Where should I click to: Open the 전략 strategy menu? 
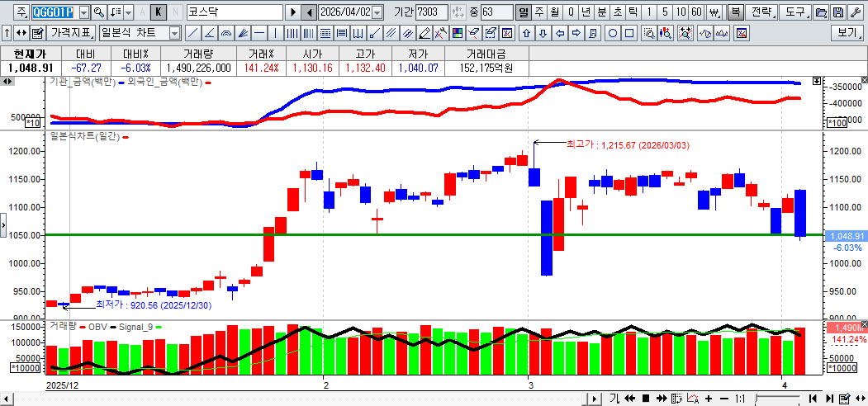(764, 12)
